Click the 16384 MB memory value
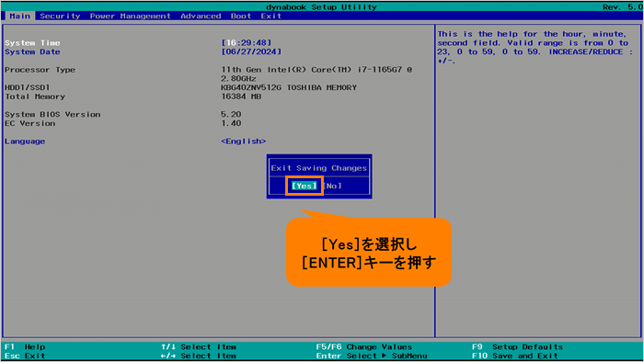The width and height of the screenshot is (644, 362). [x=241, y=96]
